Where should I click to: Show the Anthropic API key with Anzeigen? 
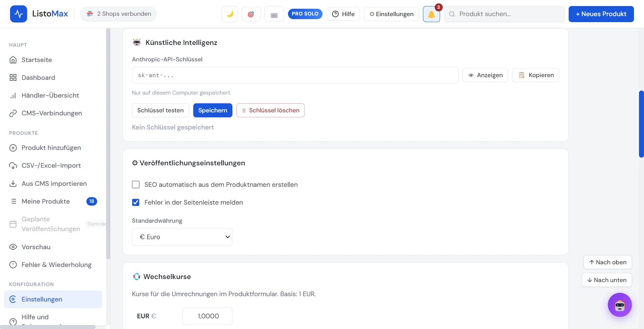pos(485,75)
